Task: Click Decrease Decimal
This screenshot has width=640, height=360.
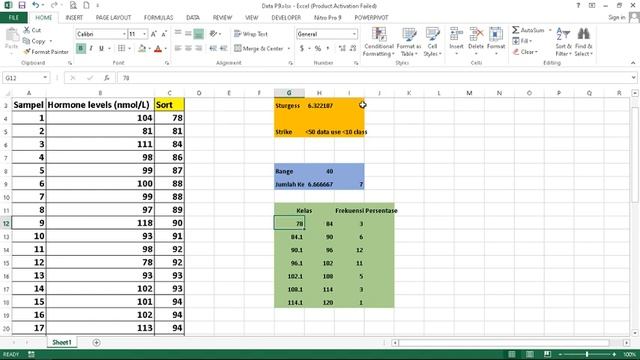Action: (353, 49)
